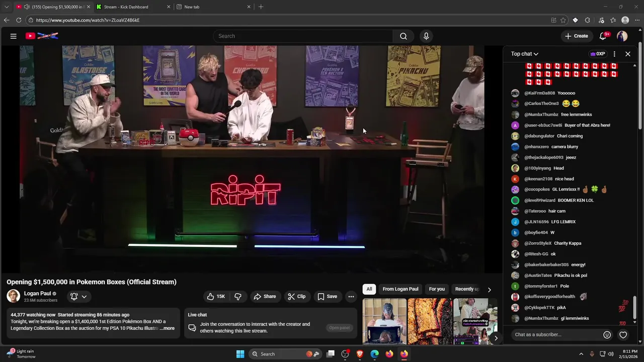
Task: Open more actions ellipsis under video
Action: [351, 297]
